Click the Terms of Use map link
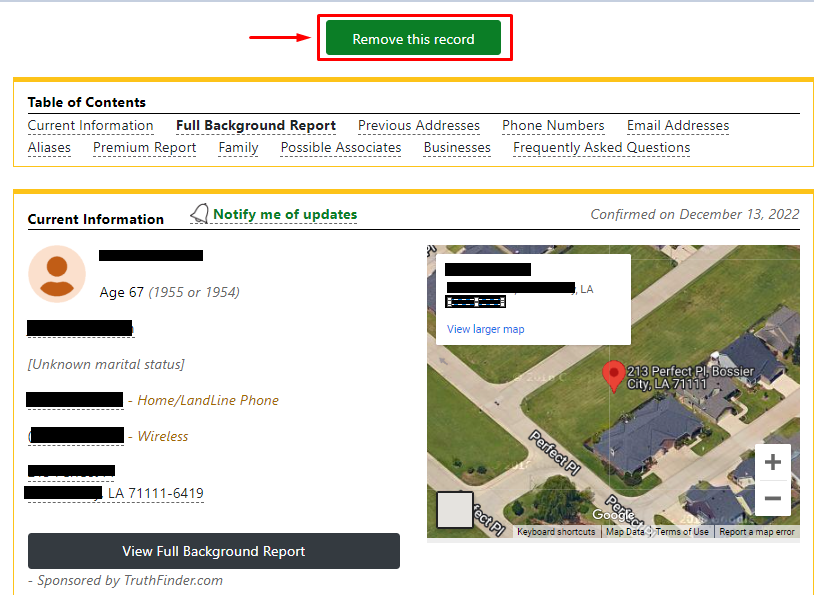This screenshot has width=814, height=595. click(682, 531)
